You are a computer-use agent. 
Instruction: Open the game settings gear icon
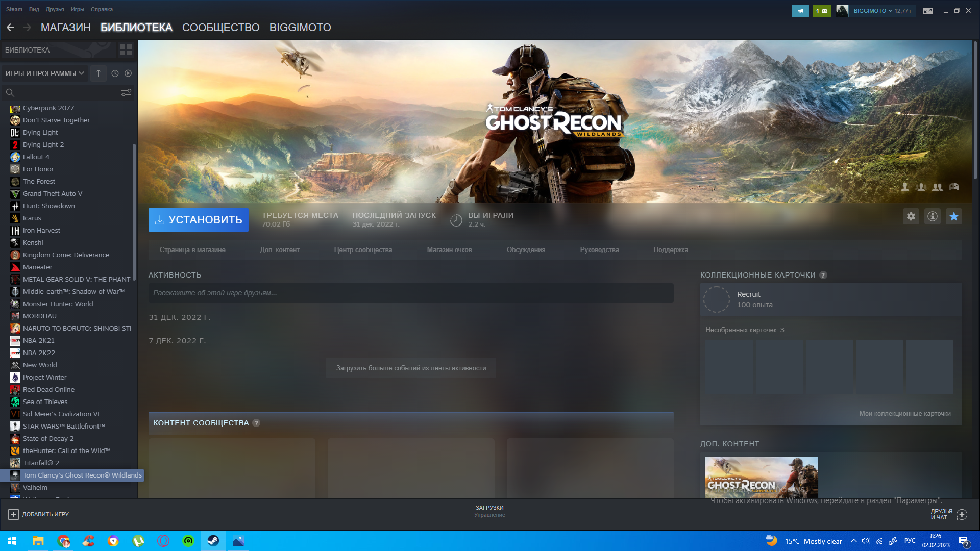[x=911, y=216]
